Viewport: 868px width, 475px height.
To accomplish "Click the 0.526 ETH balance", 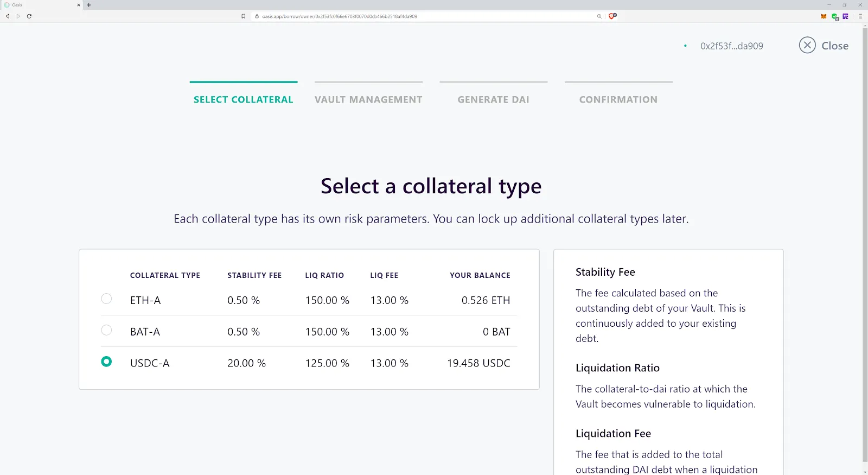I will click(486, 300).
